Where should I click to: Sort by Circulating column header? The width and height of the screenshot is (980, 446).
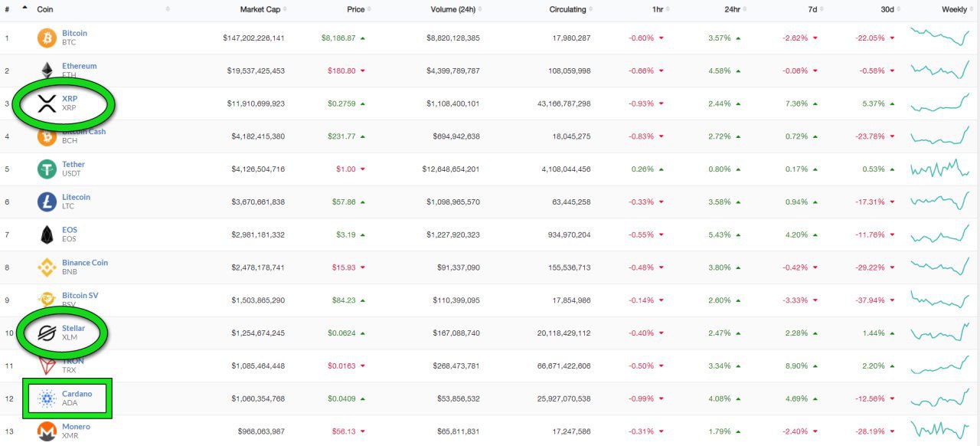coord(567,9)
